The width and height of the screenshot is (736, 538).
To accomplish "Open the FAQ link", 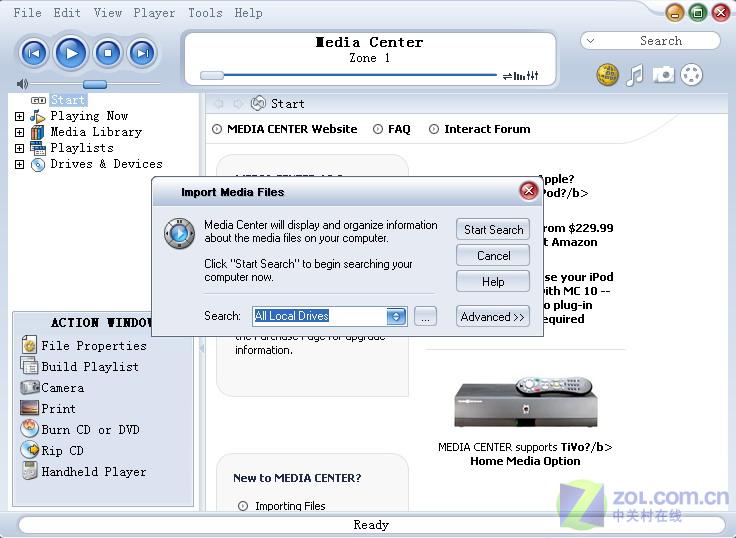I will point(399,129).
